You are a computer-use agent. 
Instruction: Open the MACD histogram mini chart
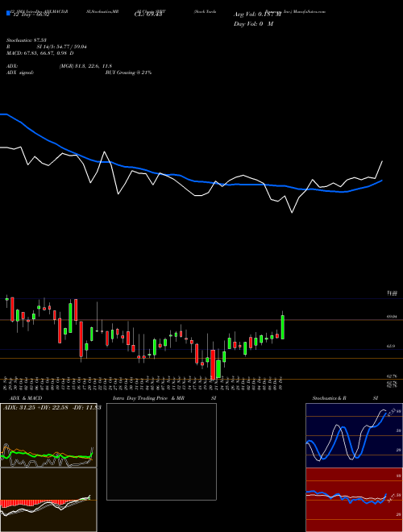48,500
